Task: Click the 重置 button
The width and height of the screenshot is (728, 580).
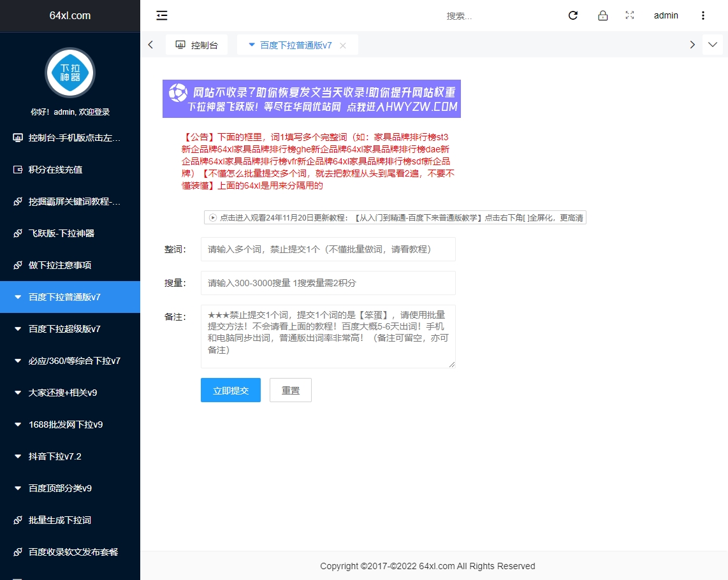Action: [291, 390]
